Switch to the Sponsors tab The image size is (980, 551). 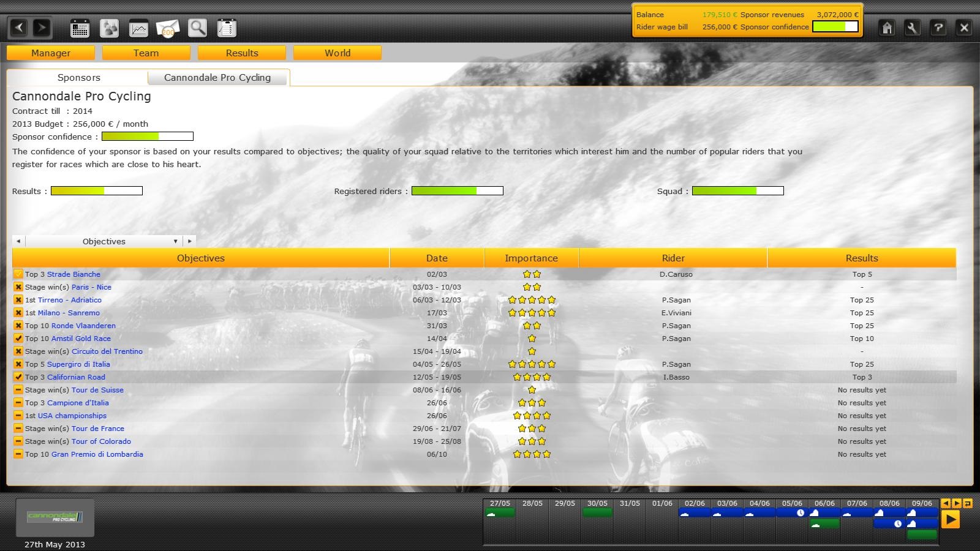pyautogui.click(x=78, y=78)
